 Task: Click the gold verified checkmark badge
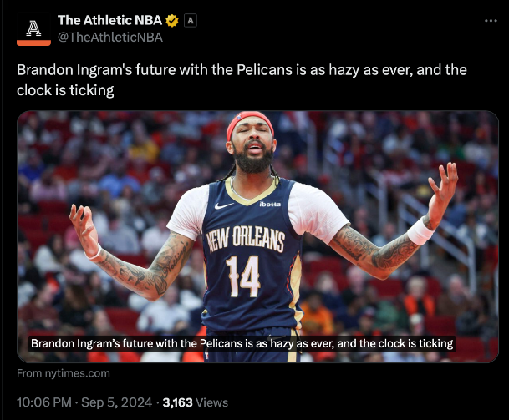pyautogui.click(x=172, y=21)
